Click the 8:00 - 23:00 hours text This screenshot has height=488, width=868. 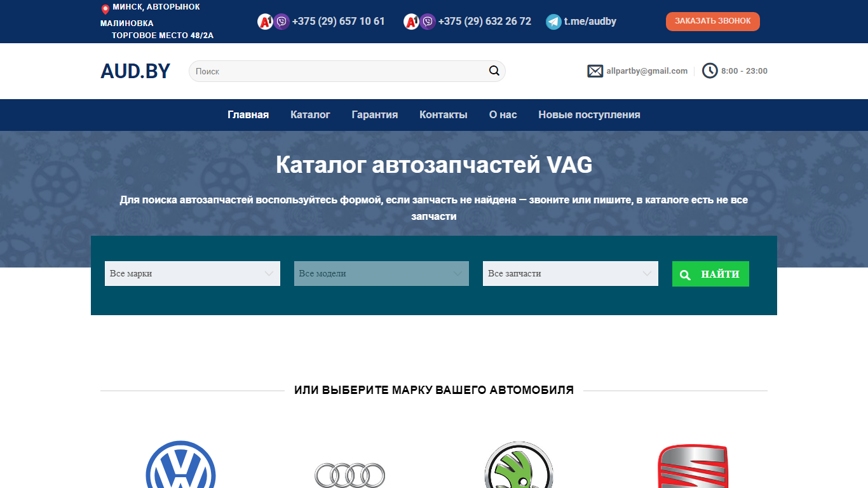pyautogui.click(x=744, y=71)
